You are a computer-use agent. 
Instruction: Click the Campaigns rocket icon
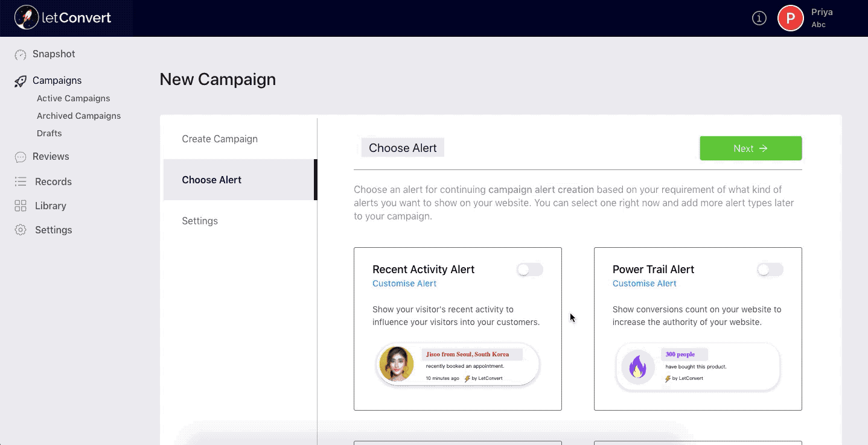click(x=21, y=81)
